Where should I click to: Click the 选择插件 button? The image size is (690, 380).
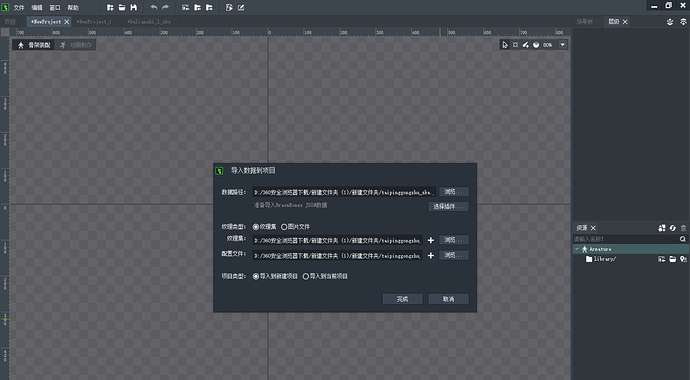click(x=448, y=206)
